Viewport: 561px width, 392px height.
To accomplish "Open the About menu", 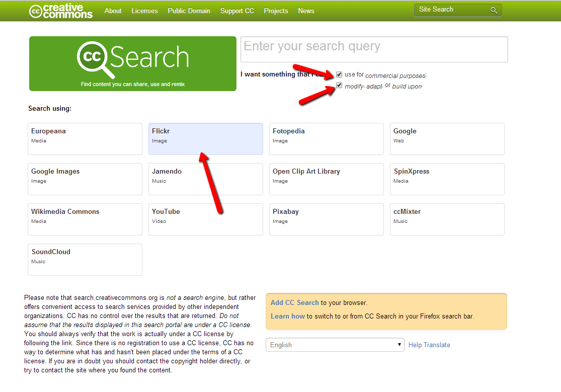I will tap(113, 11).
